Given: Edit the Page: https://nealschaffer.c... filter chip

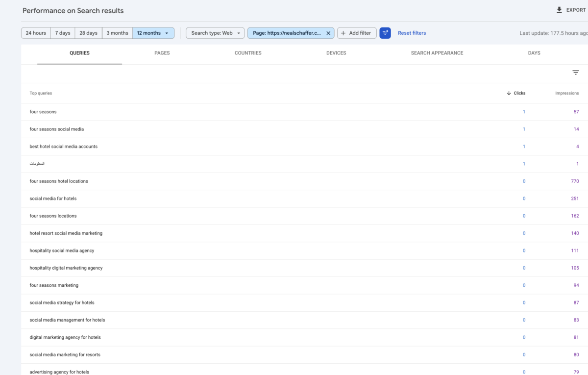Looking at the screenshot, I should pos(287,33).
